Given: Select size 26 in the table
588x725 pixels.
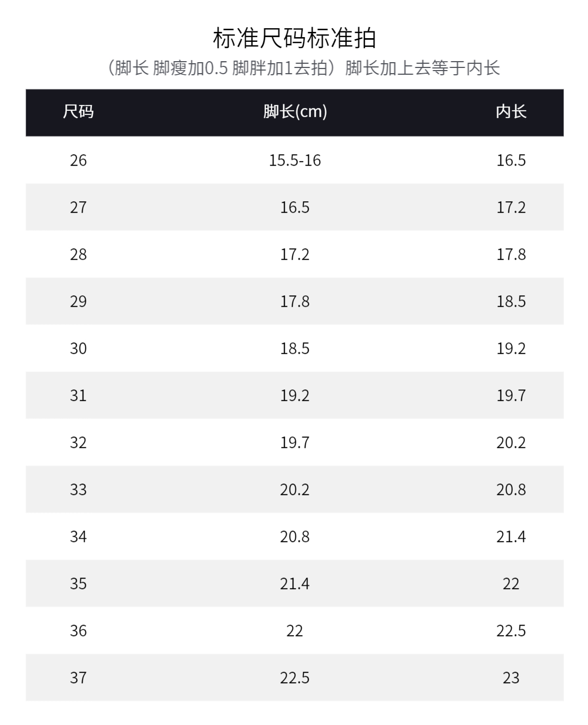Looking at the screenshot, I should click(x=78, y=160).
